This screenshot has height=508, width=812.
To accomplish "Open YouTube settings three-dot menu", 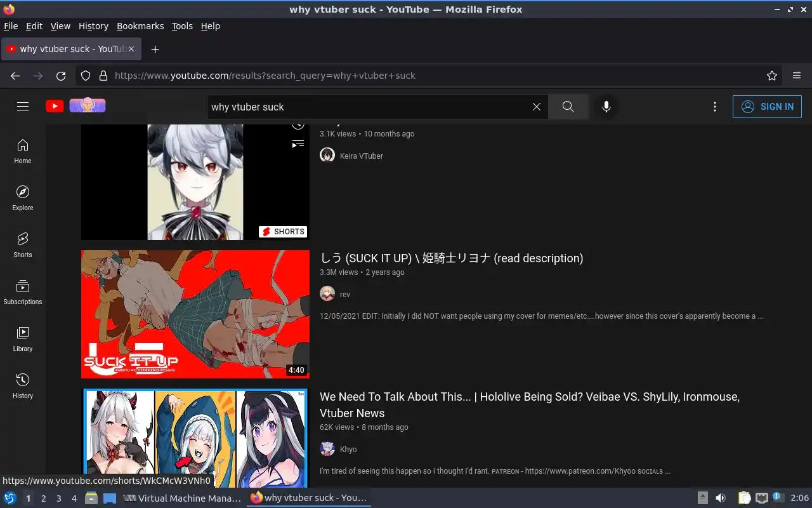I will (x=715, y=107).
